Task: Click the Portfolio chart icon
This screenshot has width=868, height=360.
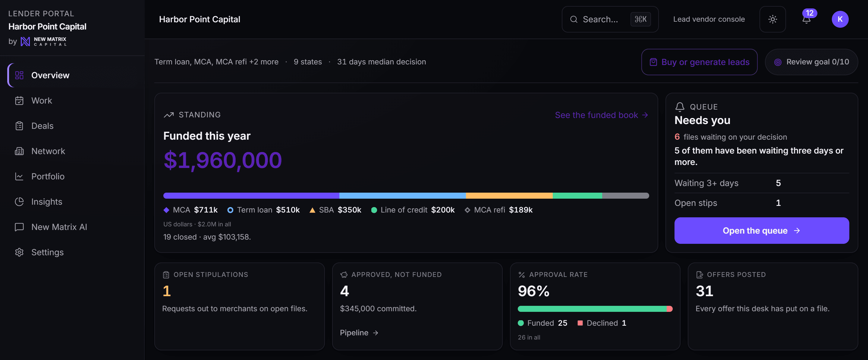Action: click(x=19, y=176)
